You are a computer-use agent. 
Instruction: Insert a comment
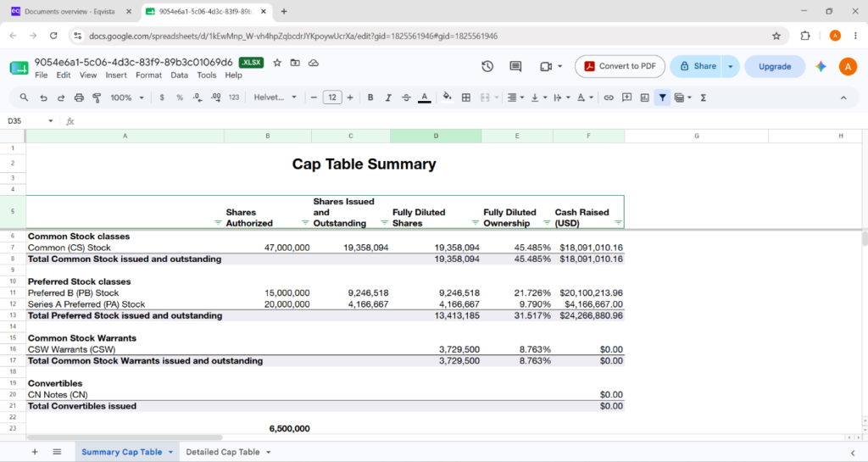point(626,97)
